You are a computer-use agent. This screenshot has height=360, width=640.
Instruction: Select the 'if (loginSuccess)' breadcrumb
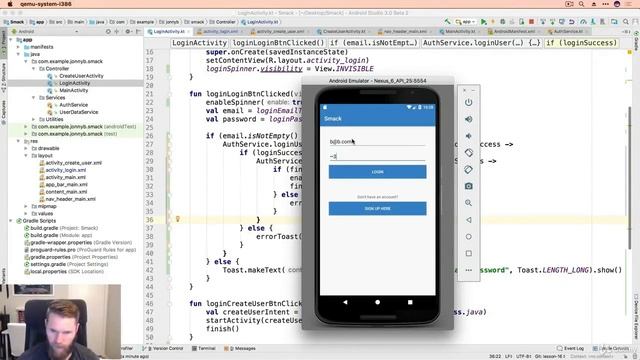point(582,43)
